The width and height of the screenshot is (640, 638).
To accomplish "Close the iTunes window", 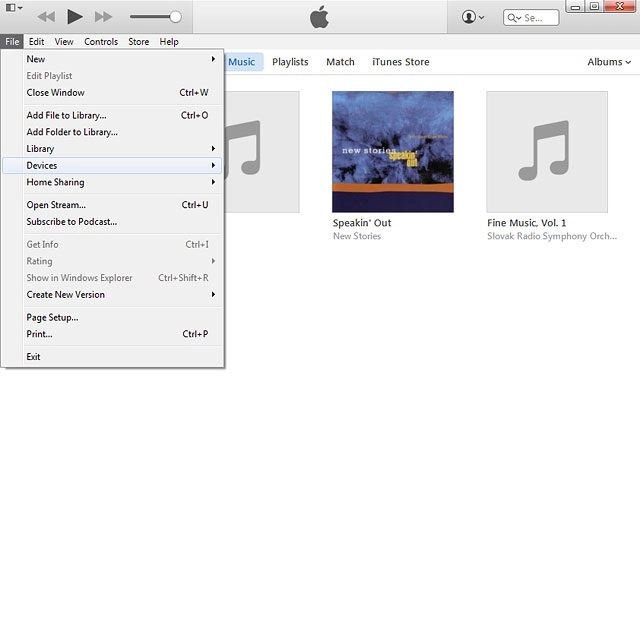I will pyautogui.click(x=620, y=6).
